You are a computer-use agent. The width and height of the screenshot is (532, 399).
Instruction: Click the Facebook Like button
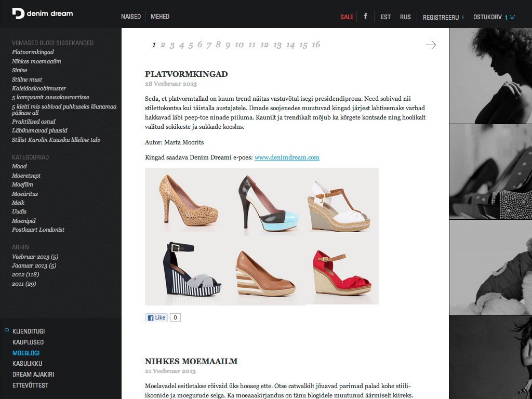[156, 317]
